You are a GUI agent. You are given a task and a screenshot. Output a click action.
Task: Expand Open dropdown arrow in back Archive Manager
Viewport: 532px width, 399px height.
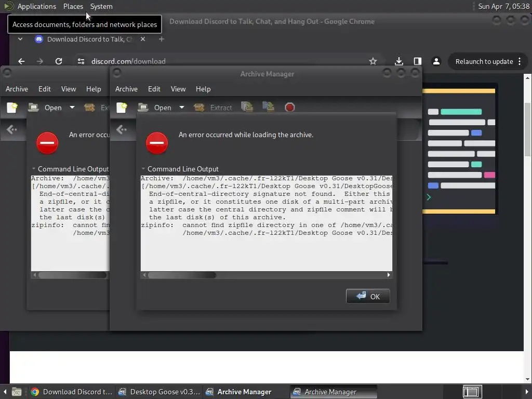point(72,108)
